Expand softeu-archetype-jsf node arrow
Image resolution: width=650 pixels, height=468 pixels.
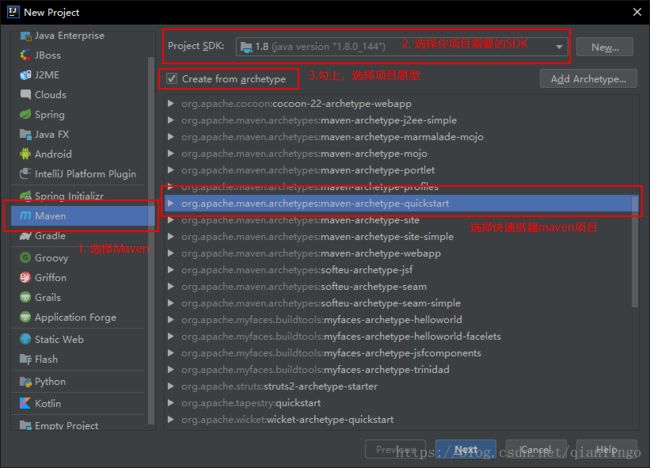pos(170,270)
